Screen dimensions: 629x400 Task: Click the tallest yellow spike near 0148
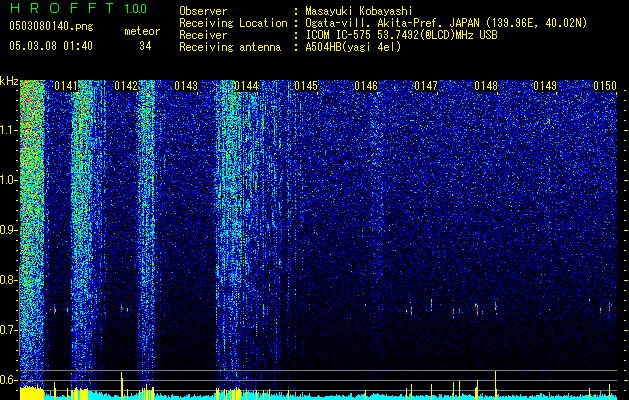point(496,385)
